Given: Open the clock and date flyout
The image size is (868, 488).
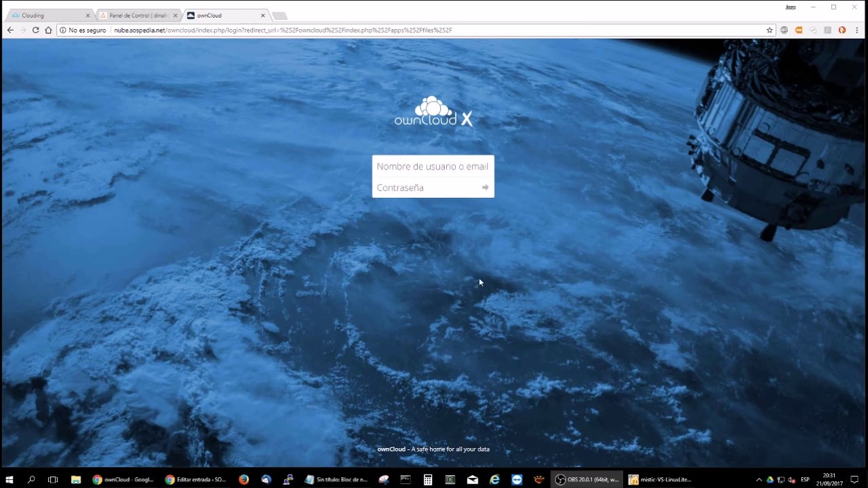Looking at the screenshot, I should click(x=829, y=479).
